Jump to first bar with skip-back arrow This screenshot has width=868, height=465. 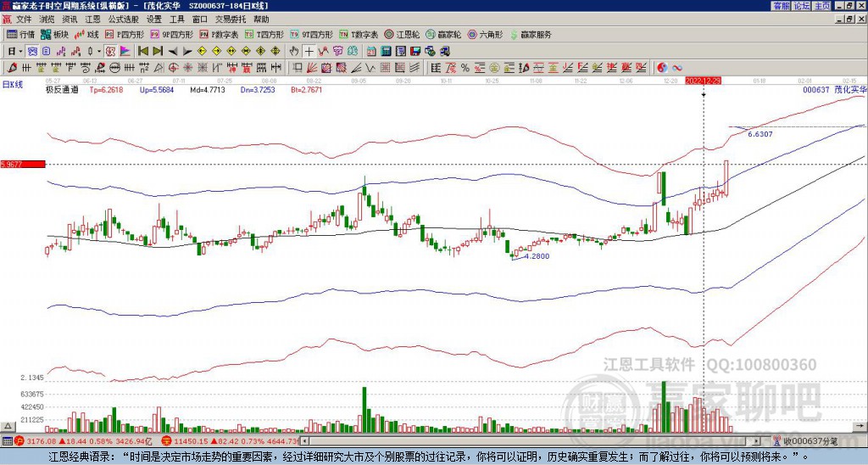click(x=143, y=51)
